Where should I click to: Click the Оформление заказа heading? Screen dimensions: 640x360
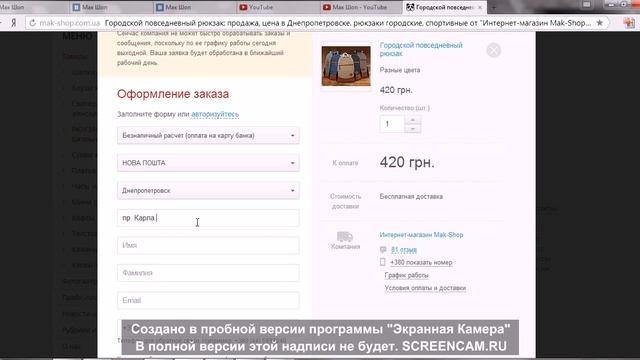[x=173, y=94]
